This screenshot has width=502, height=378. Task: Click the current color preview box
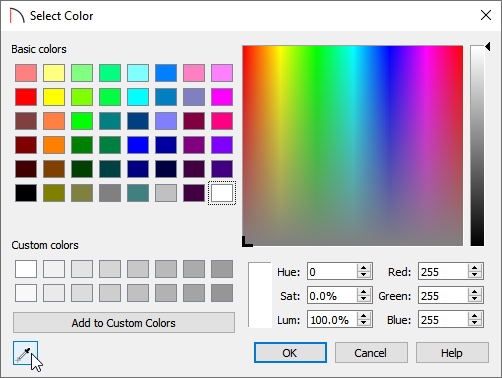pos(260,295)
